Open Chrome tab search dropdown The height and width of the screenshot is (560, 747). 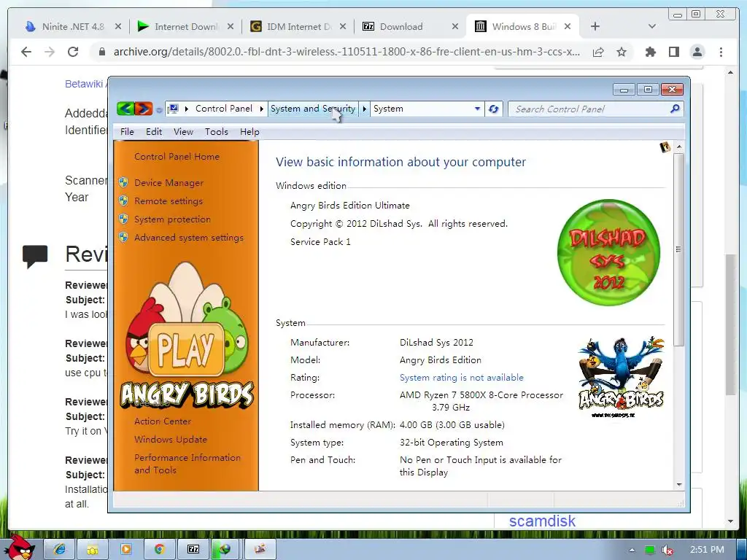pyautogui.click(x=651, y=27)
